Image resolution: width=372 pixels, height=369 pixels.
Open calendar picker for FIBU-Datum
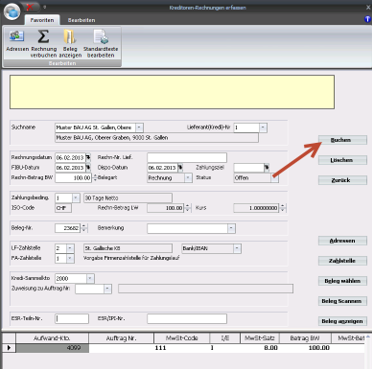(x=88, y=167)
